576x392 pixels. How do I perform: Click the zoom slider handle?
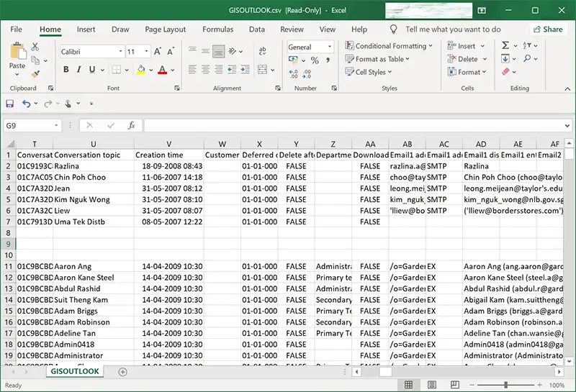506,385
